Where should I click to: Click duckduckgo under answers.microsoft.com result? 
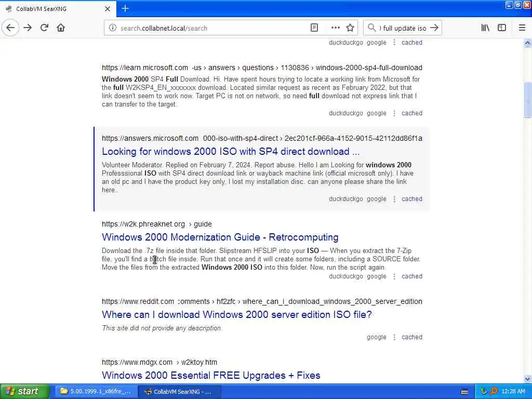(x=345, y=199)
